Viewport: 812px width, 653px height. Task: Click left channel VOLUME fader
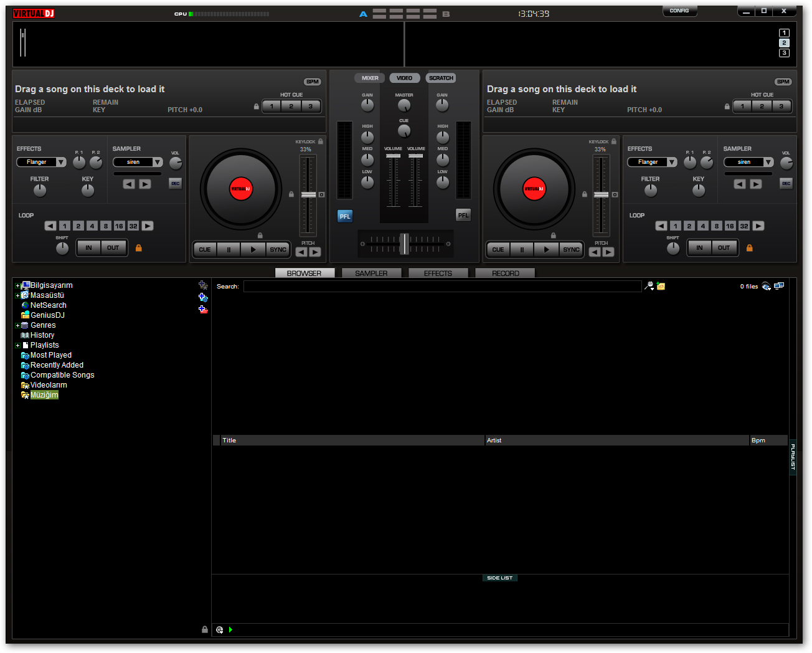[393, 156]
